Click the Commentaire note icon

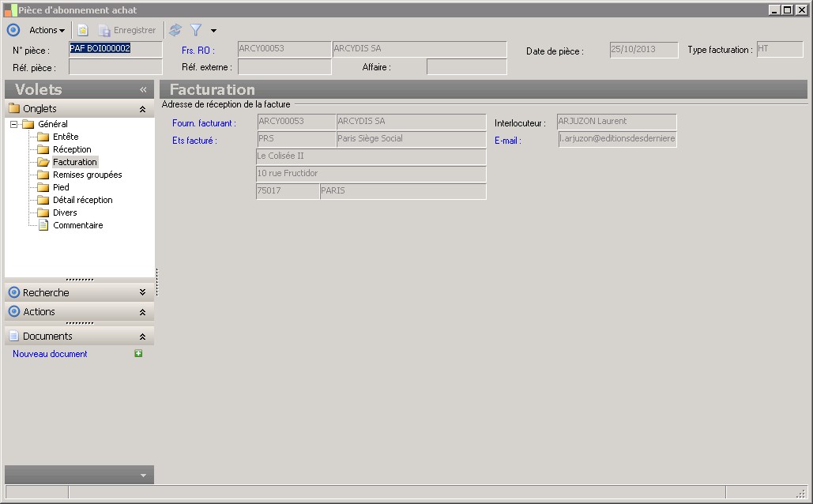tap(43, 225)
